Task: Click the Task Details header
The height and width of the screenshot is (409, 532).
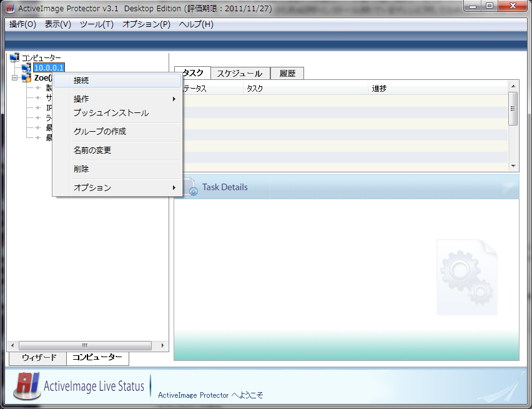Action: (x=347, y=187)
